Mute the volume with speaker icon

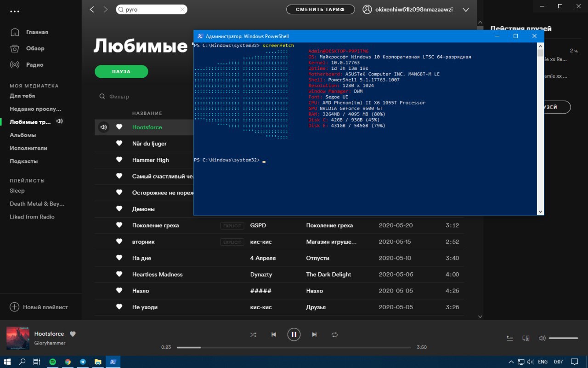[x=542, y=338]
